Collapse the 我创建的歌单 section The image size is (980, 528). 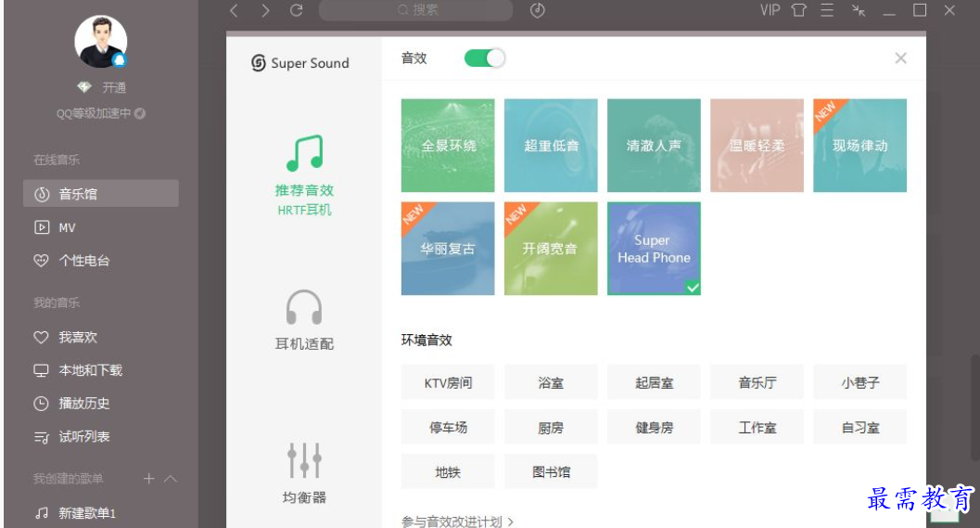(x=171, y=479)
